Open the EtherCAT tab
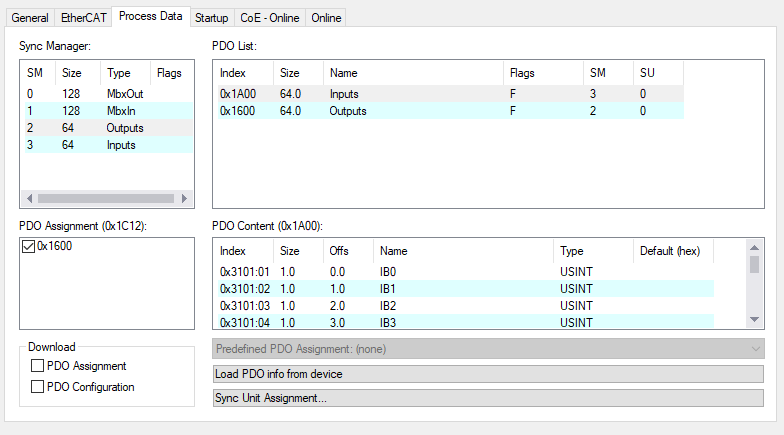The height and width of the screenshot is (435, 784). [x=84, y=18]
